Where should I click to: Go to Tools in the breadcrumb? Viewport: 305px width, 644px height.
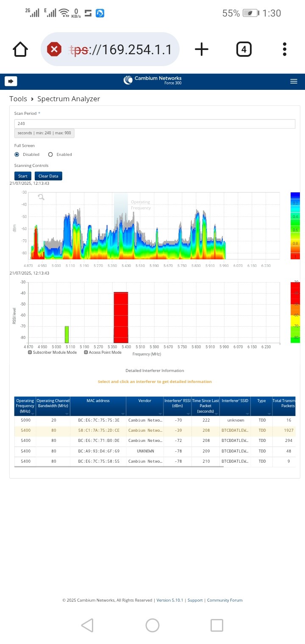pos(18,99)
